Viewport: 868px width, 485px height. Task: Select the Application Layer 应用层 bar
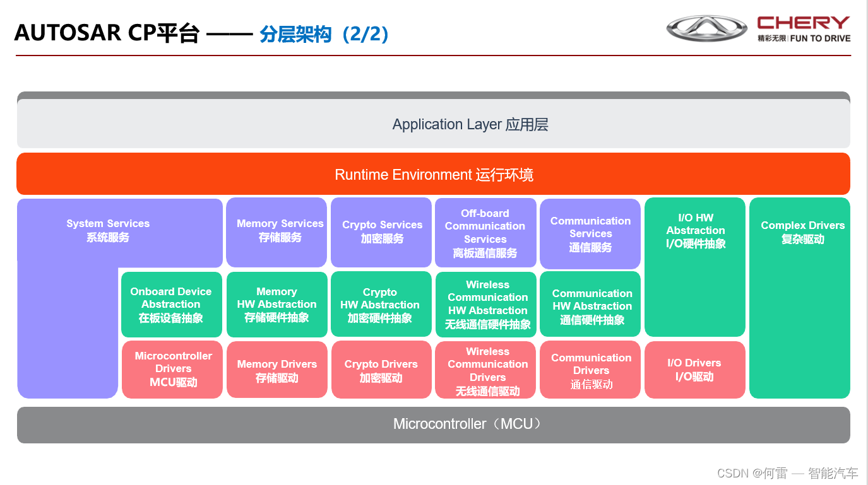coord(469,124)
